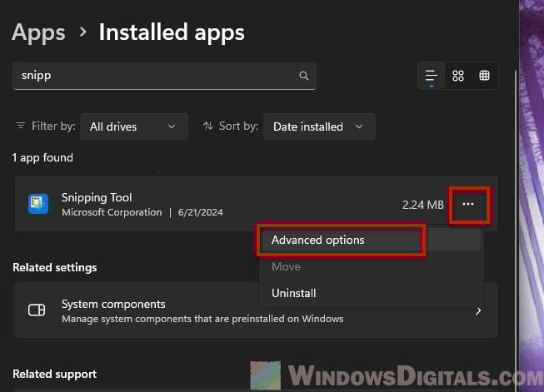Open the Date installed sort dropdown
The width and height of the screenshot is (544, 392).
point(319,127)
